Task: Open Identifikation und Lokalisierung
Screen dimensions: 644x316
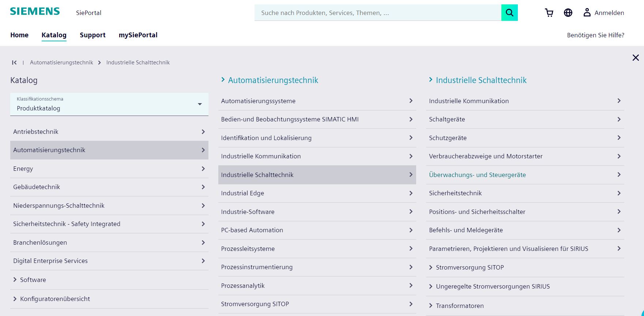Action: (317, 138)
